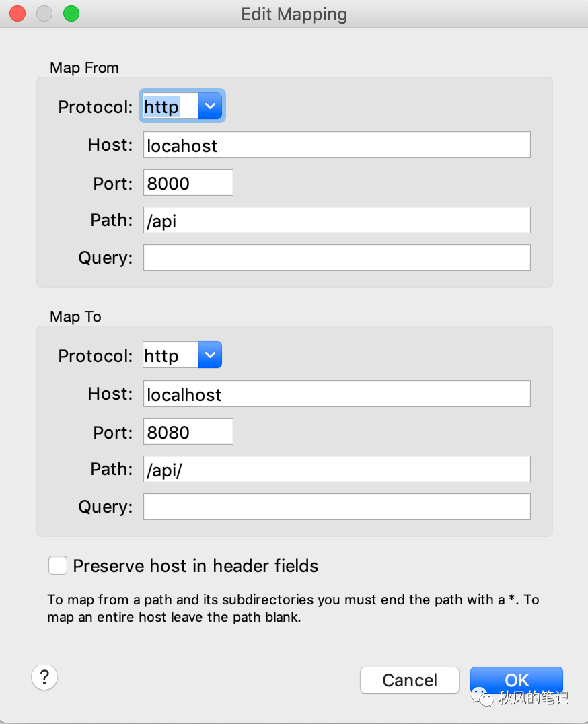Edit the Map To Host localhost field
This screenshot has height=724, width=588.
(x=337, y=394)
